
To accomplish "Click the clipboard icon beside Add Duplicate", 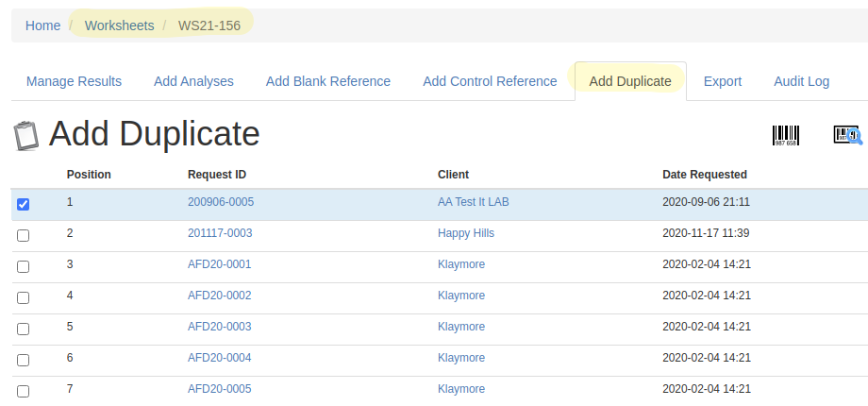I will point(26,136).
